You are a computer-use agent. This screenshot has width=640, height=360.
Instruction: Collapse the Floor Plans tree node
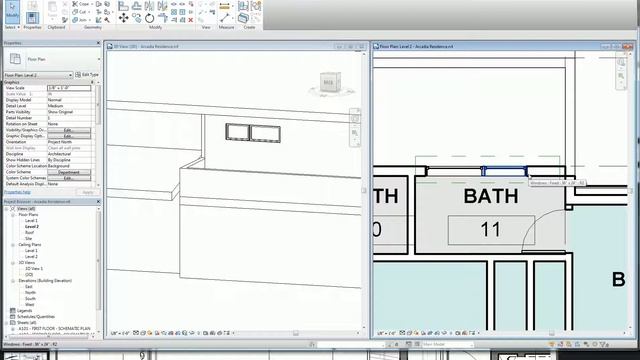[x=13, y=215]
